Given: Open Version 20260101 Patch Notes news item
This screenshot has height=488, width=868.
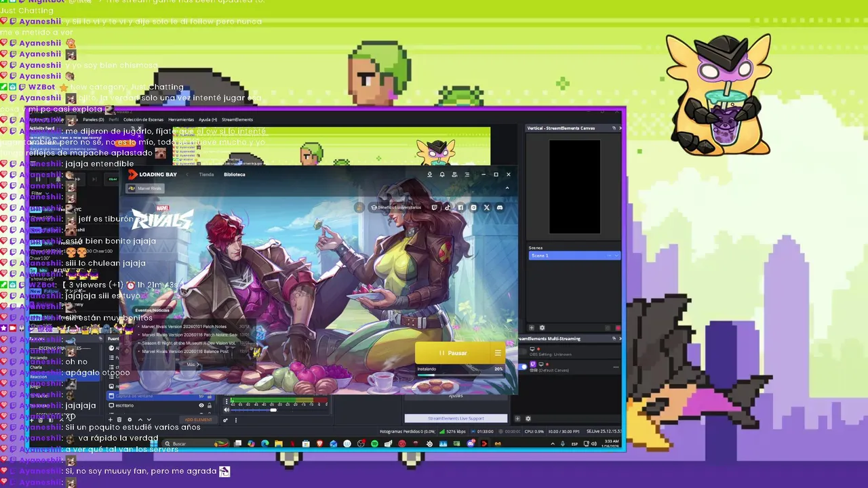Looking at the screenshot, I should coord(184,327).
